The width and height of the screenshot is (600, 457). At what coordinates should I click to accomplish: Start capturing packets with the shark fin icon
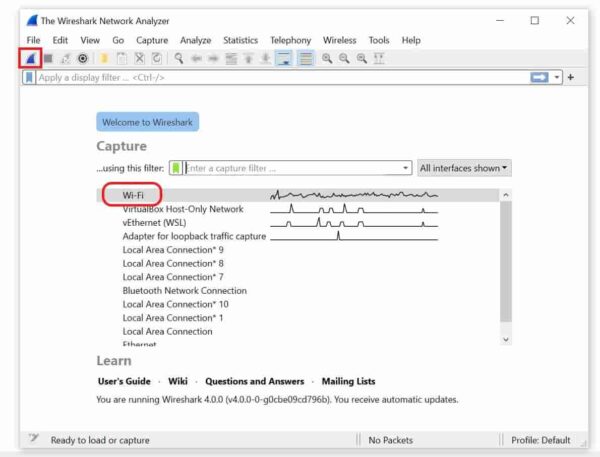31,59
